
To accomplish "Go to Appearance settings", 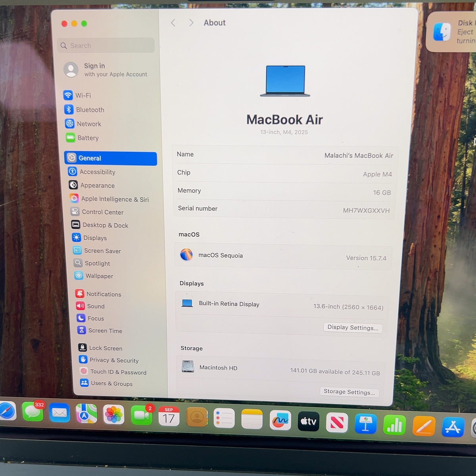I will (92, 185).
